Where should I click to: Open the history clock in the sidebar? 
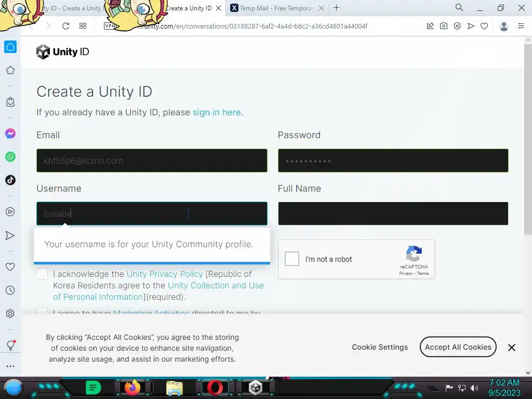(10, 290)
